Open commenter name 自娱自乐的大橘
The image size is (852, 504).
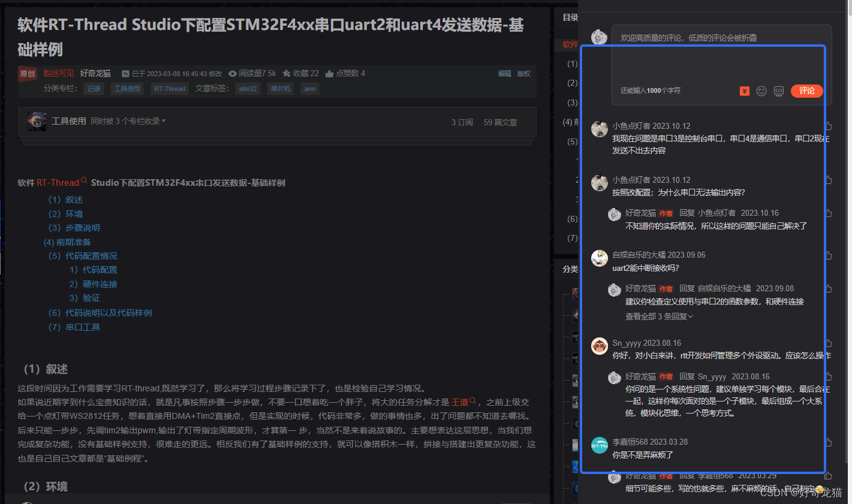[639, 255]
